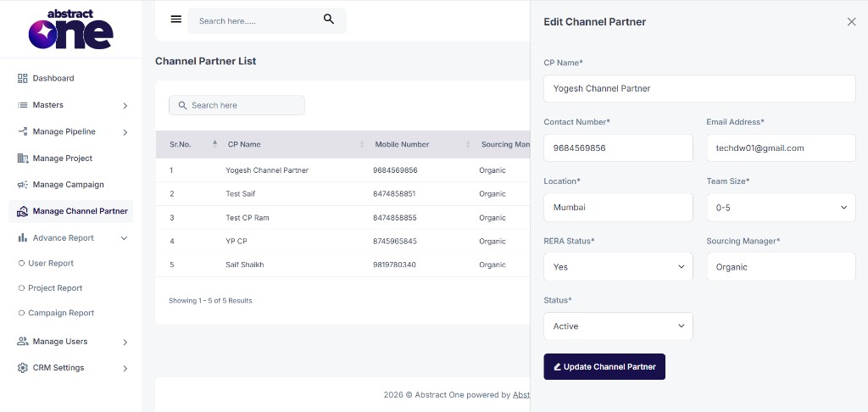Sort by CP Name column arrows
Viewport: 868px width, 412px height.
[x=362, y=144]
